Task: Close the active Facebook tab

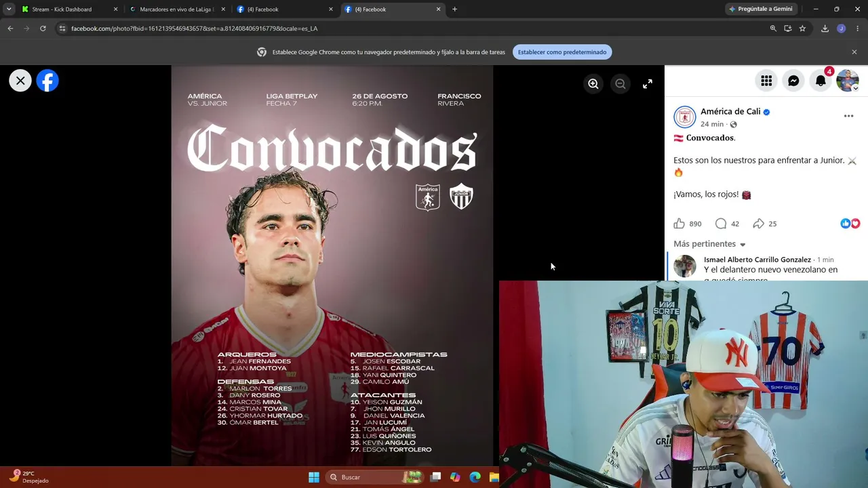Action: [x=438, y=9]
